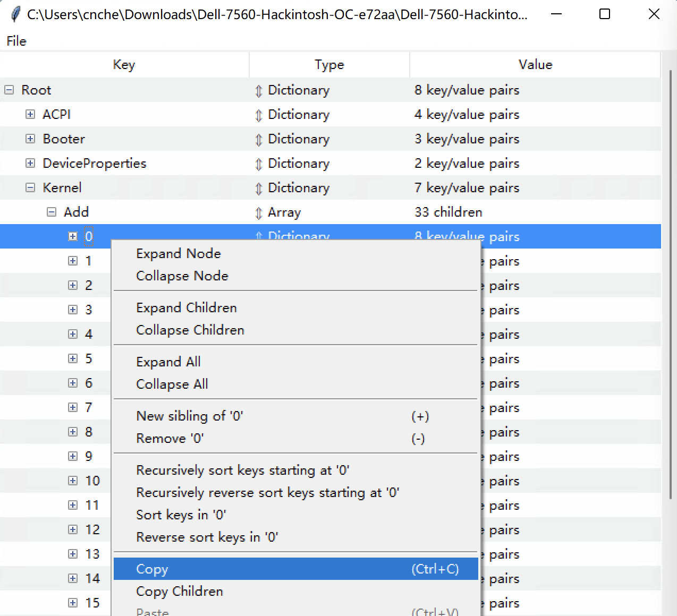Viewport: 677px width, 616px height.
Task: Click the Type column header
Action: tap(329, 65)
